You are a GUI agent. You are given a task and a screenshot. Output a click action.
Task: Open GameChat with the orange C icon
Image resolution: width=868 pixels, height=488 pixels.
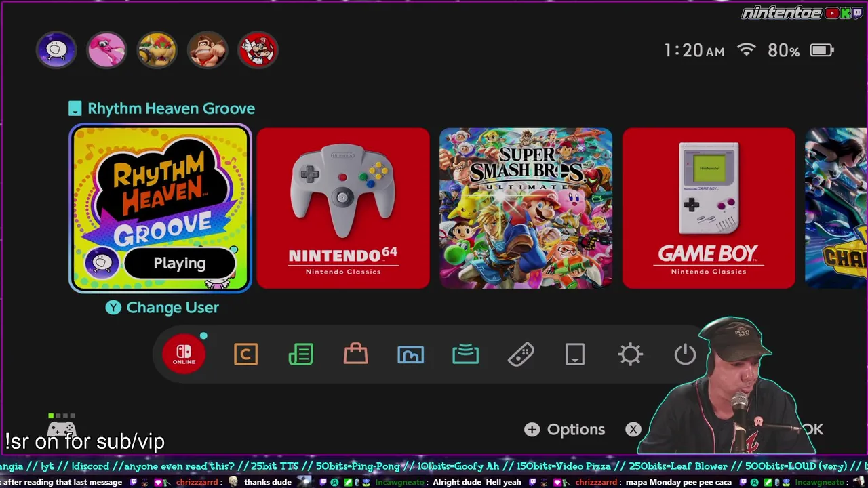tap(245, 354)
